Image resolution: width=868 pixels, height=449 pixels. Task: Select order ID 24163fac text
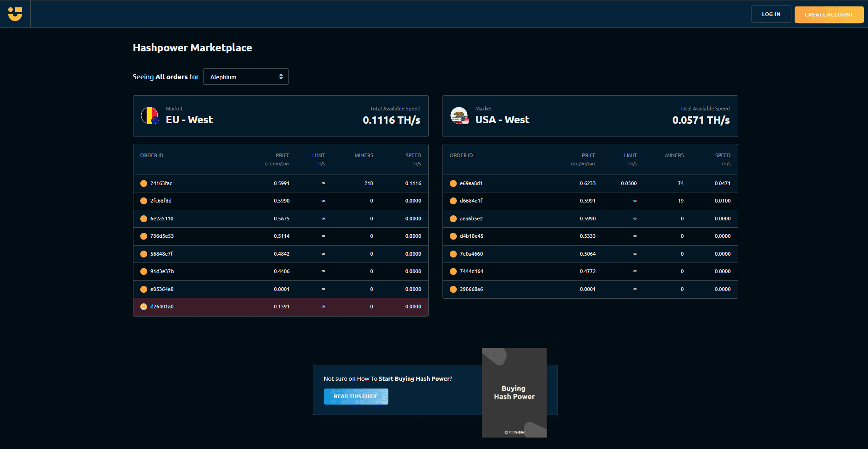click(x=161, y=183)
